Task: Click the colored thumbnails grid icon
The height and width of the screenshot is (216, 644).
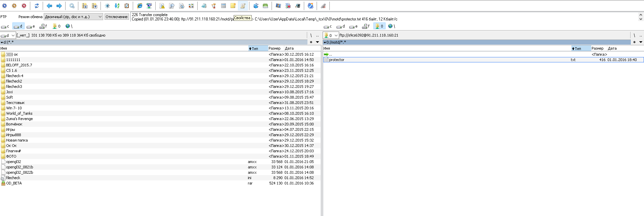Action: click(191, 6)
